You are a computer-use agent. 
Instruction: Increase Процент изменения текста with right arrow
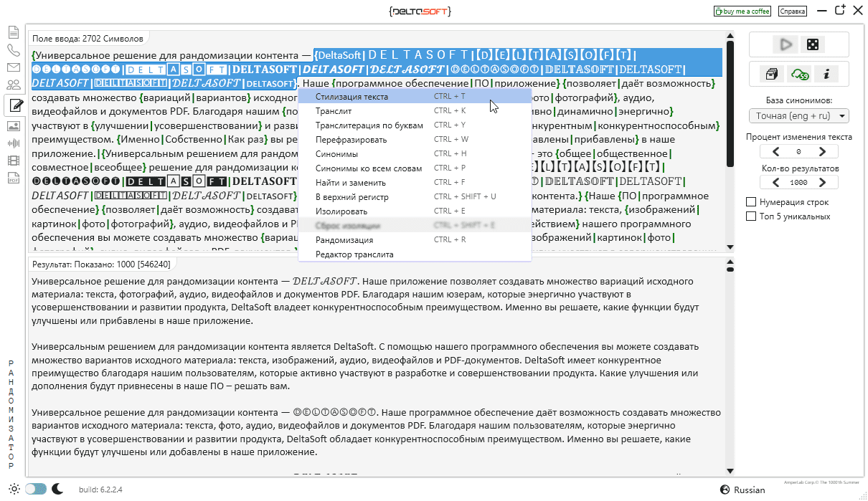[823, 151]
